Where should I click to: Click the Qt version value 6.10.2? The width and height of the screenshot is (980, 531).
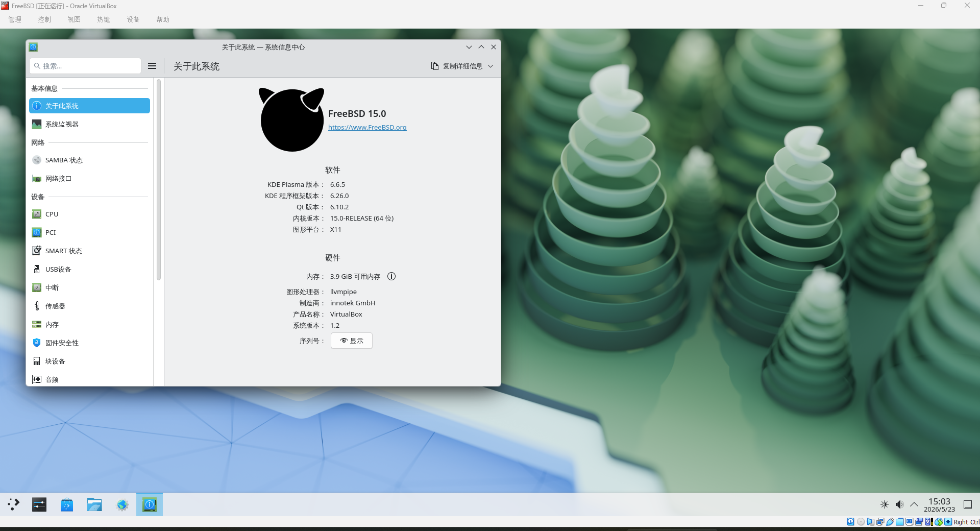tap(339, 207)
